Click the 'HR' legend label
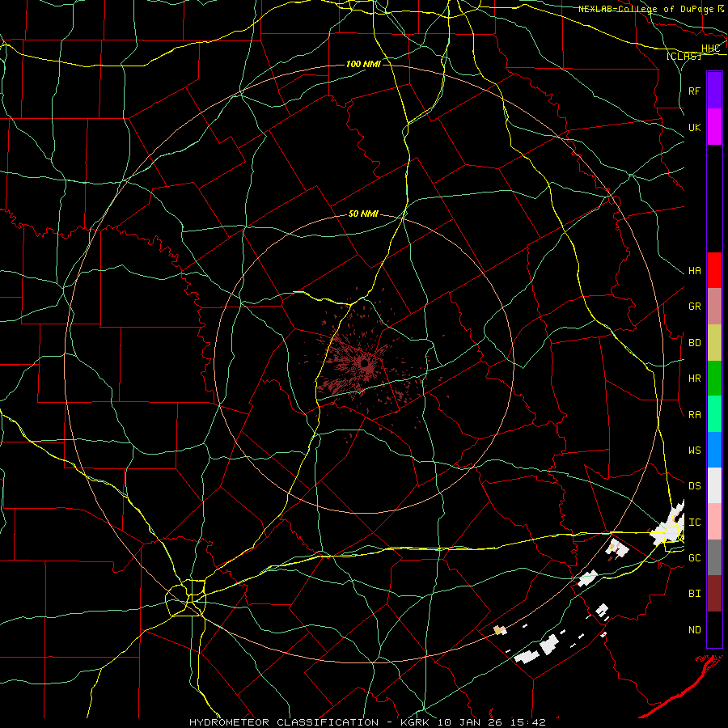 694,379
